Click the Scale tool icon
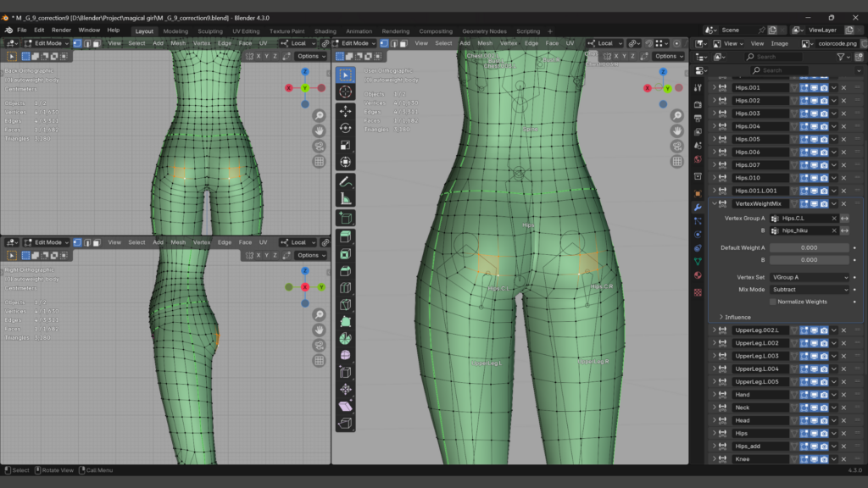The height and width of the screenshot is (488, 868). coord(345,145)
